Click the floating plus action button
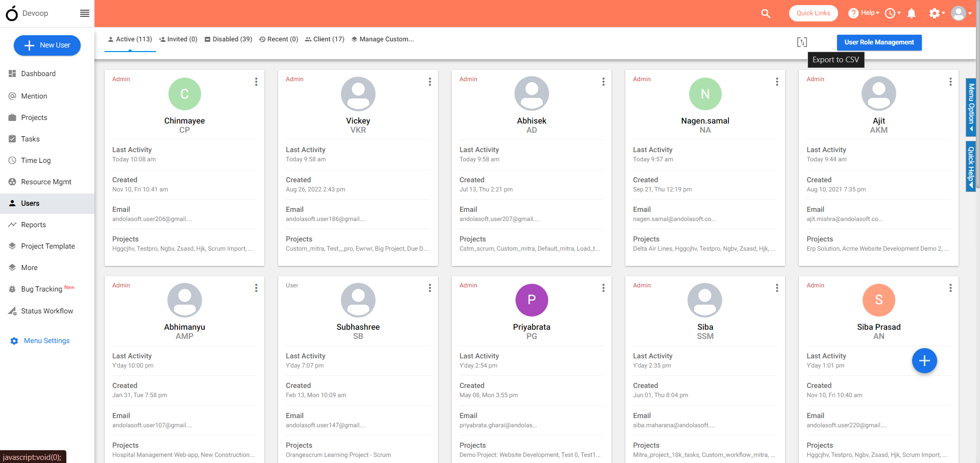The width and height of the screenshot is (980, 463). [924, 361]
